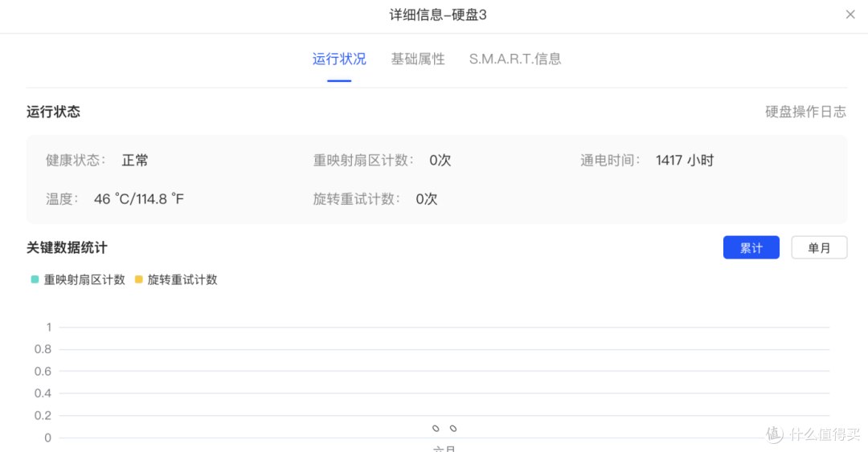Select the 累计 statistics view

751,248
